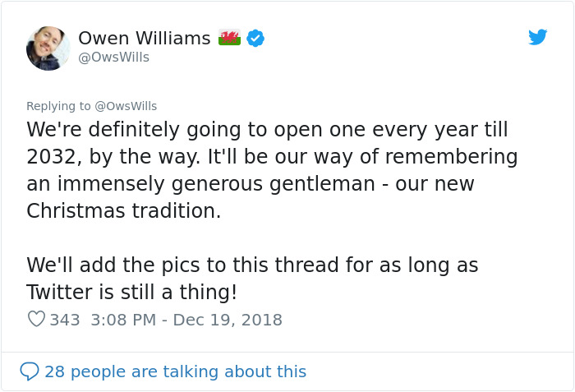This screenshot has height=392, width=575.
Task: Click the Twitter bird logo
Action: coord(537,38)
